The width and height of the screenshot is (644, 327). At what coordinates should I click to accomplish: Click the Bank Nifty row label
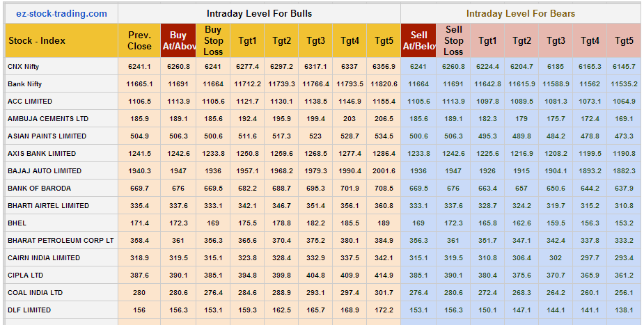pos(25,84)
